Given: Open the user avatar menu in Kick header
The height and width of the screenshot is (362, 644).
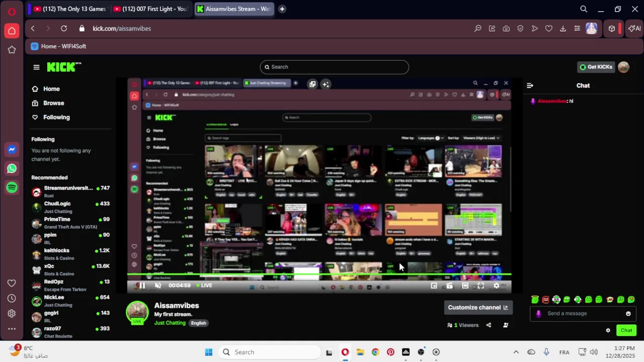Looking at the screenshot, I should click(x=623, y=67).
